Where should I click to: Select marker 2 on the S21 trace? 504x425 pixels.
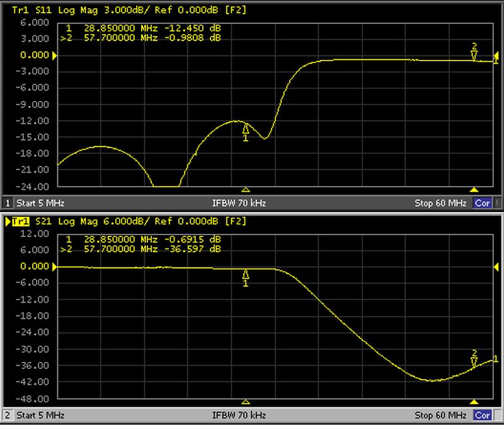[474, 361]
